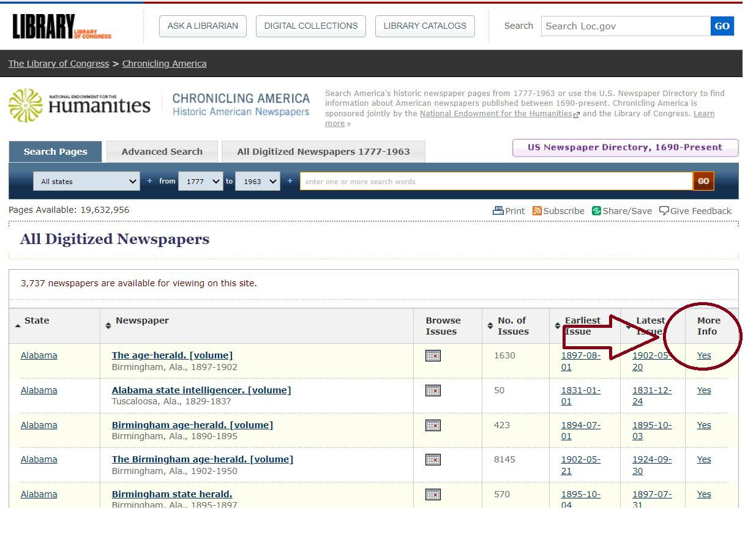Open US Newspaper Directory, 1690-Present
This screenshot has width=756, height=537.
(625, 147)
